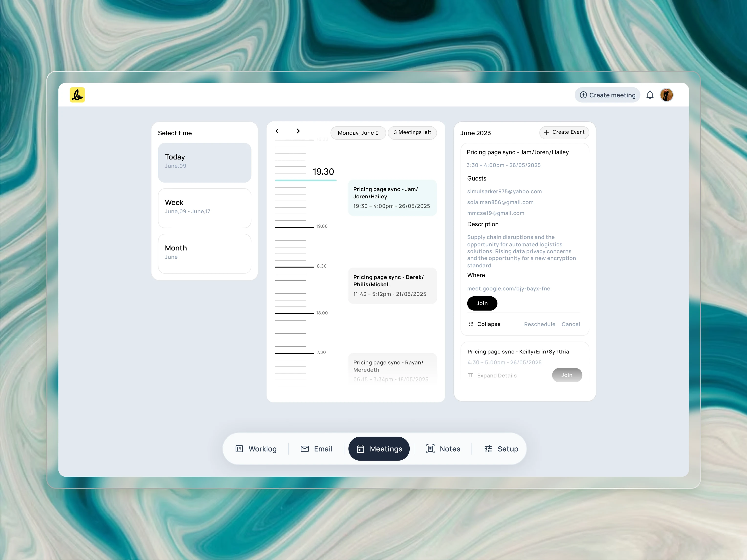The image size is (747, 560).
Task: Join the Jam/Joren/Hailey meeting
Action: point(482,303)
